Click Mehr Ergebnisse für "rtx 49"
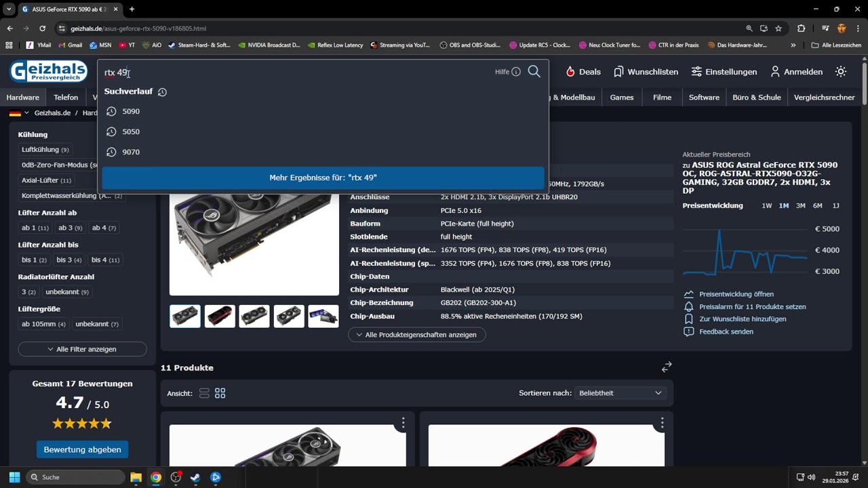Image resolution: width=868 pixels, height=488 pixels. (323, 178)
